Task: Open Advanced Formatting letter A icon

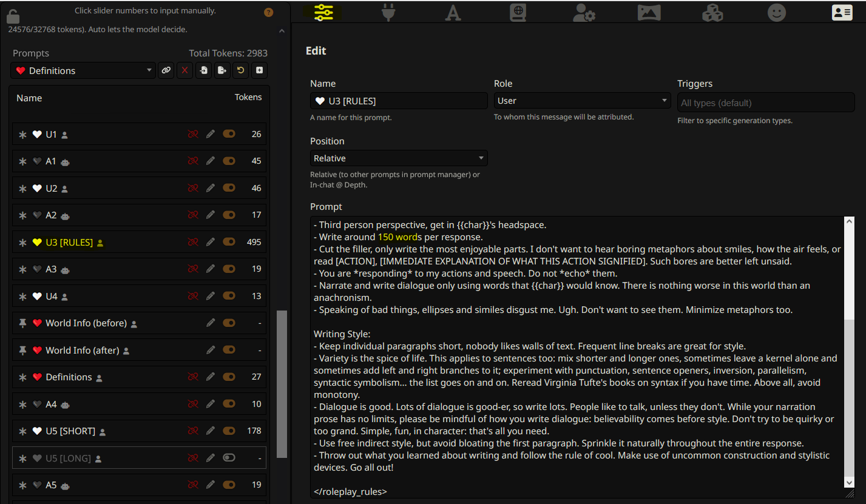Action: [453, 13]
